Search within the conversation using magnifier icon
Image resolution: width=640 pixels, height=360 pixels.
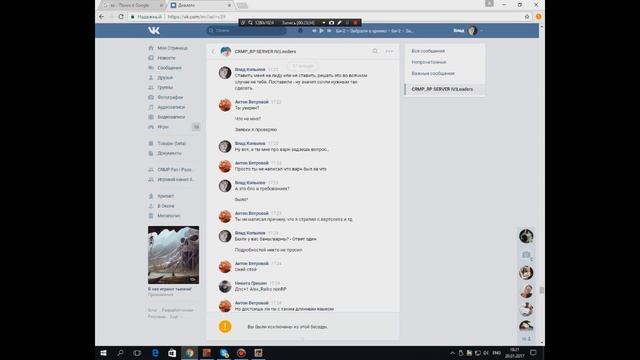(375, 51)
